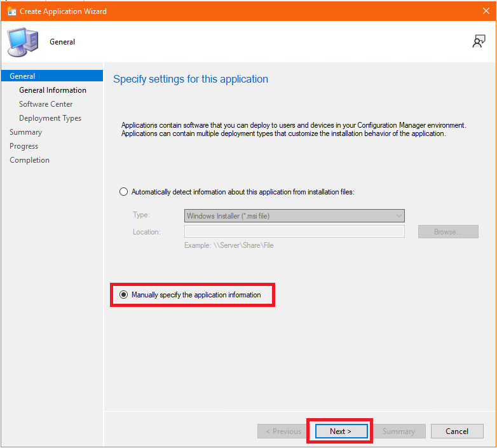
Task: Click the Completion step in the sidebar
Action: (x=29, y=160)
